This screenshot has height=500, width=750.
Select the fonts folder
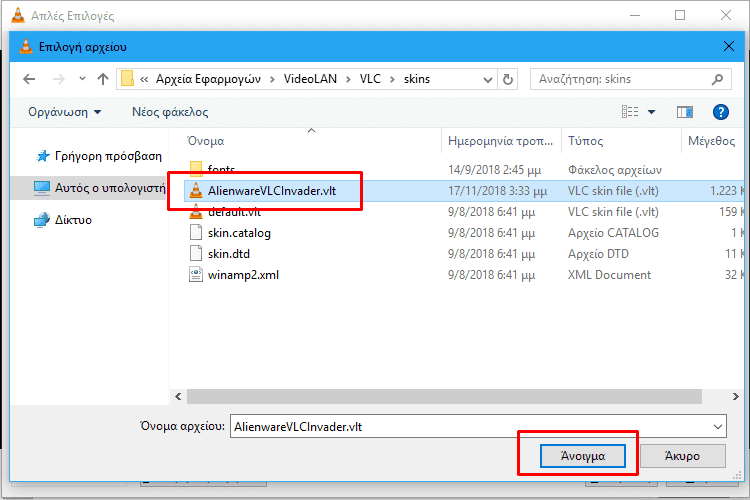point(221,169)
